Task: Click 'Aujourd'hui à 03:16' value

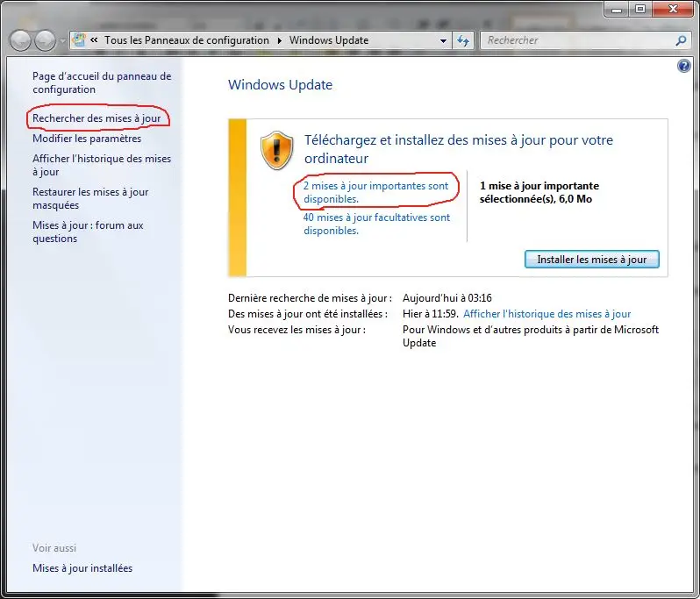Action: point(446,297)
